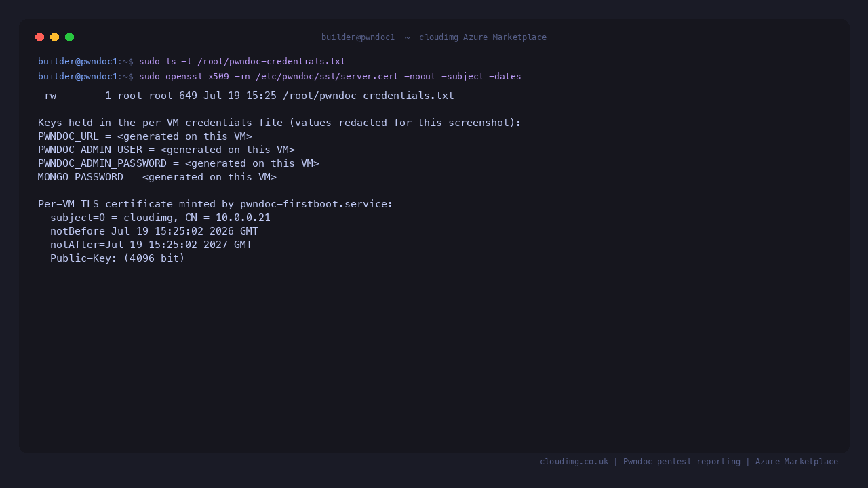Screen dimensions: 868x488
Task: Click the '-rw------- 1 root root 649' file listing line
Action: pos(246,96)
